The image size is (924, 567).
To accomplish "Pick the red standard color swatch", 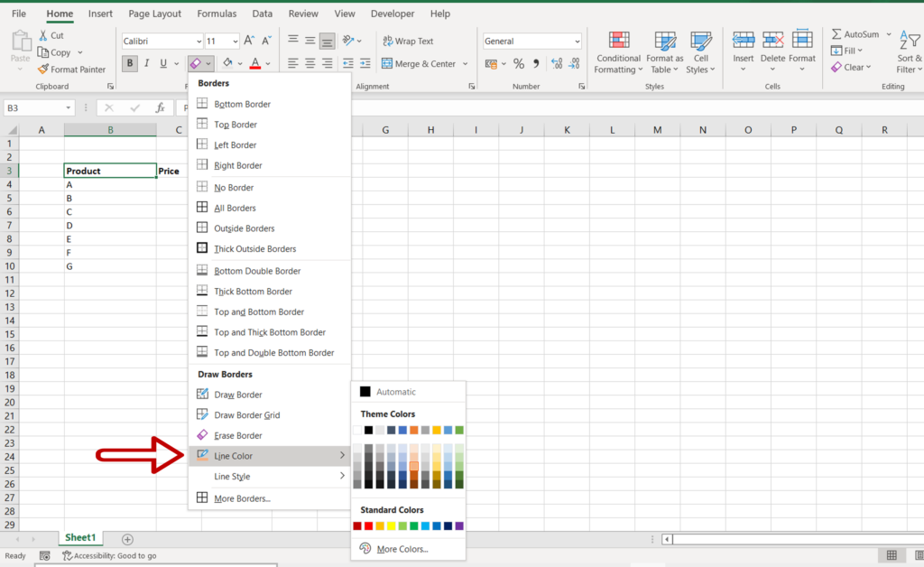I will 368,525.
